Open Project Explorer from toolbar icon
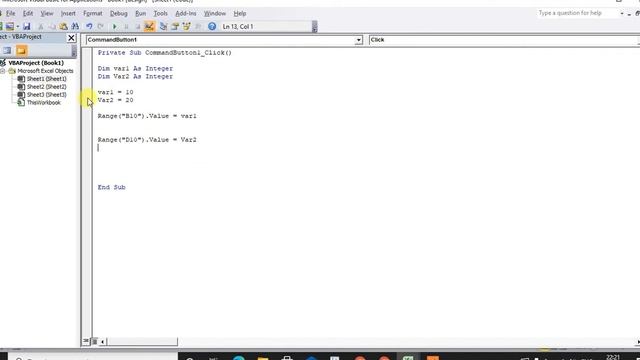640x360 pixels. (163, 27)
